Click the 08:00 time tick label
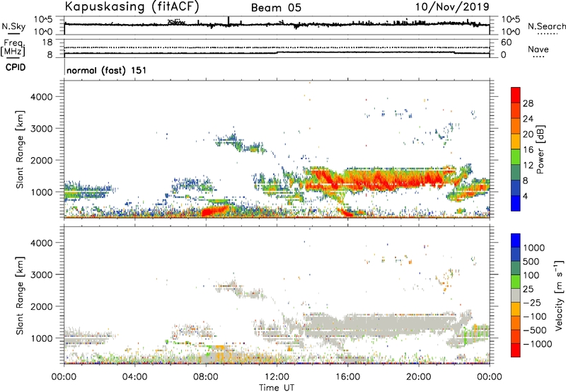Image resolution: width=566 pixels, height=392 pixels. (206, 377)
